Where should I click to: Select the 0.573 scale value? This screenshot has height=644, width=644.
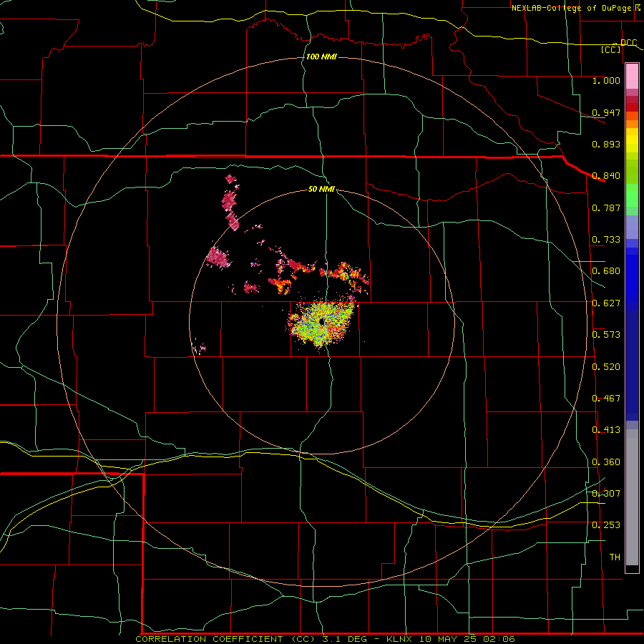pos(606,335)
